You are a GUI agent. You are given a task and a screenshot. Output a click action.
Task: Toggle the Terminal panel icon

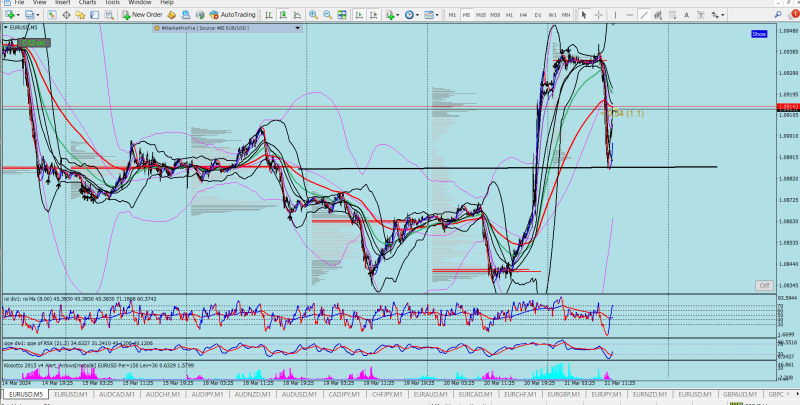94,15
